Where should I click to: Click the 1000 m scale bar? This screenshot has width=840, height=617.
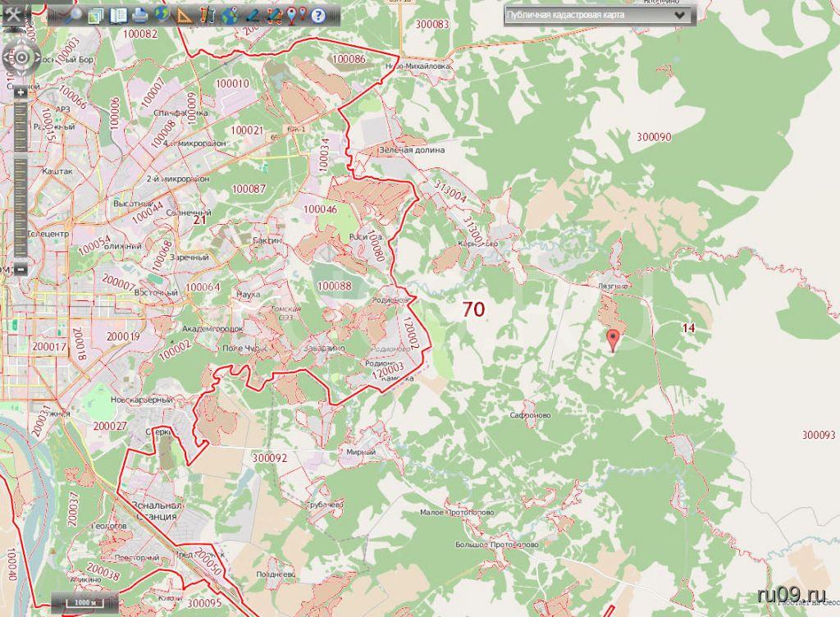point(80,602)
